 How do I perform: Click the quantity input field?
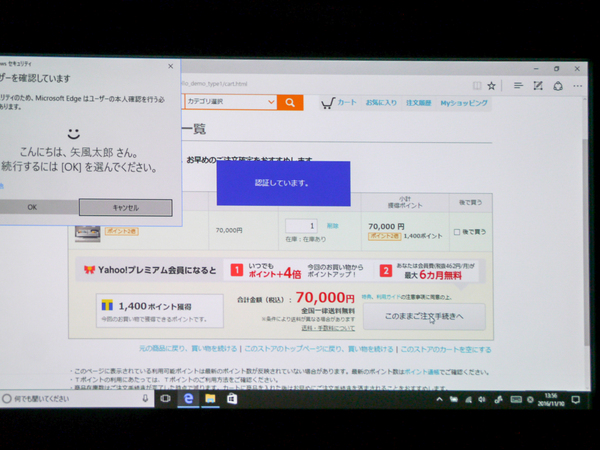click(302, 226)
